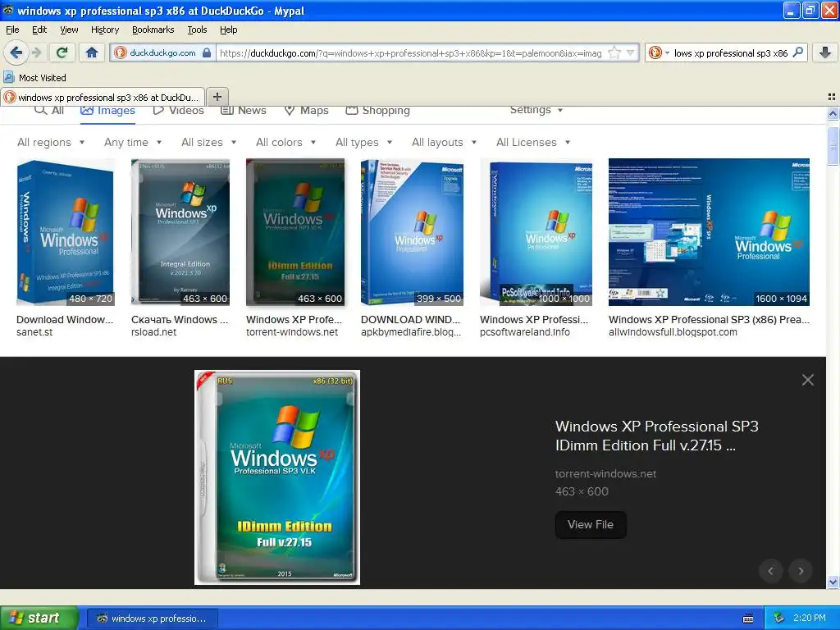Switch to the News tab

(x=244, y=111)
